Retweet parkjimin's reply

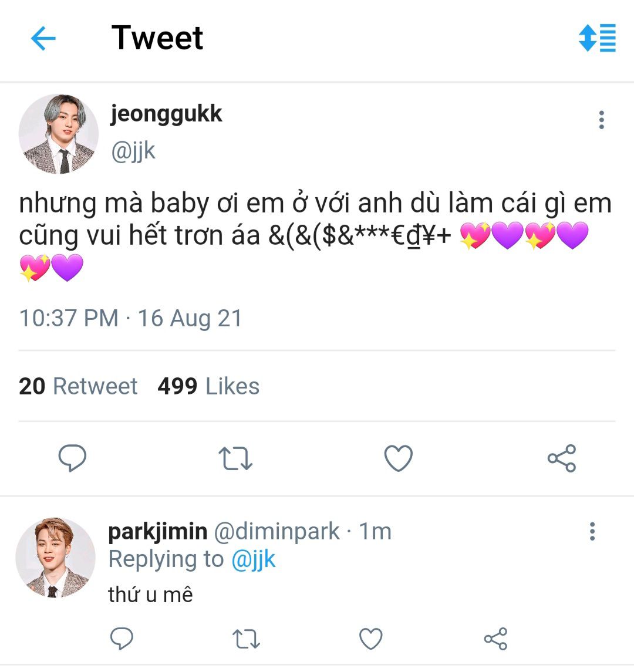click(x=247, y=639)
